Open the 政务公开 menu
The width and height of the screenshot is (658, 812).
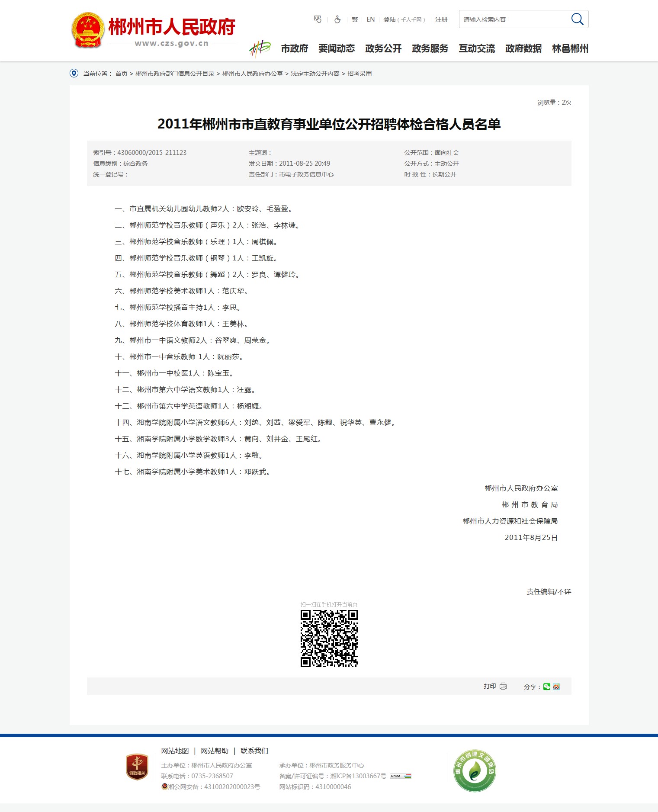pos(383,48)
